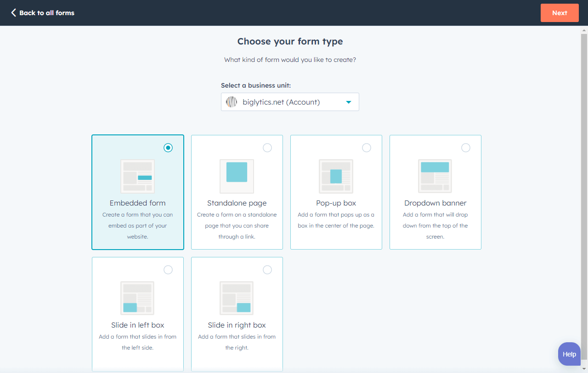This screenshot has width=588, height=373.
Task: Click the Slide in left box preview icon
Action: coord(137,298)
